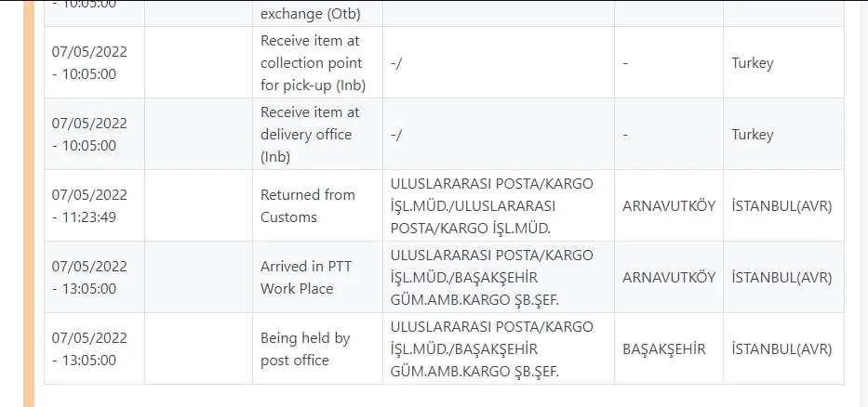Select Turkey in the delivery office row
The width and height of the screenshot is (868, 407).
click(752, 135)
